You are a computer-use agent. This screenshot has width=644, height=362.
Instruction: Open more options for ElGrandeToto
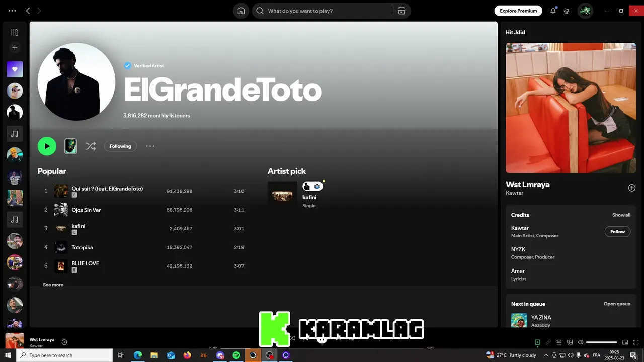coord(150,146)
